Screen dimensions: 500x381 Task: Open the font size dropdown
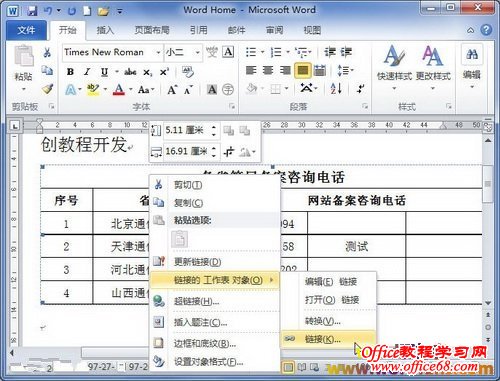point(197,52)
